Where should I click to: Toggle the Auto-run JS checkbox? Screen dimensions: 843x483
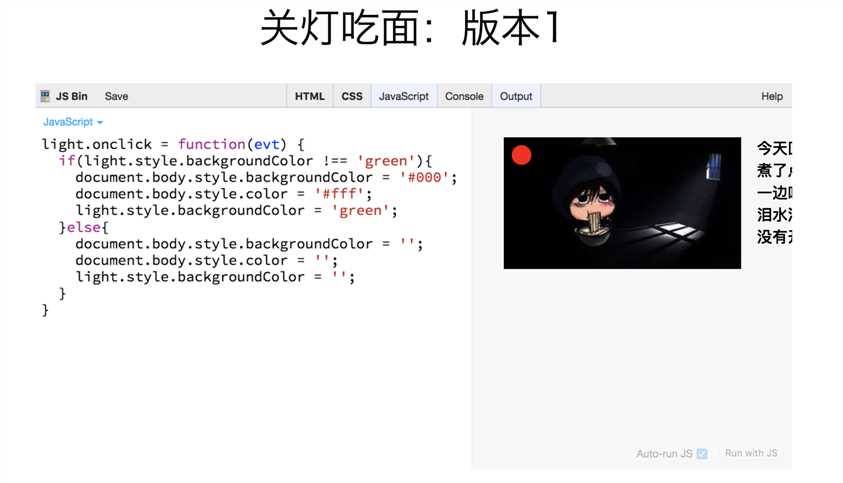(x=702, y=453)
